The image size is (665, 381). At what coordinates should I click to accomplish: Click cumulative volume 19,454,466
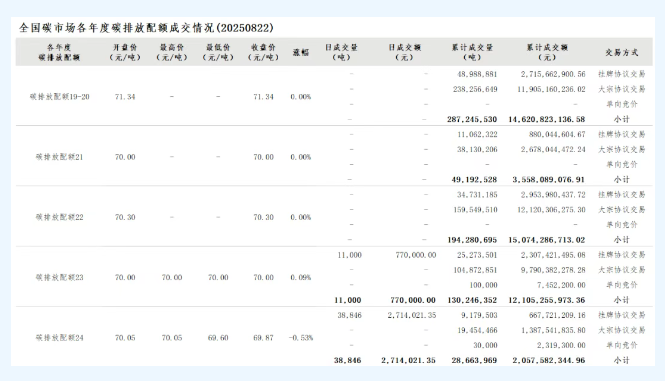477,330
